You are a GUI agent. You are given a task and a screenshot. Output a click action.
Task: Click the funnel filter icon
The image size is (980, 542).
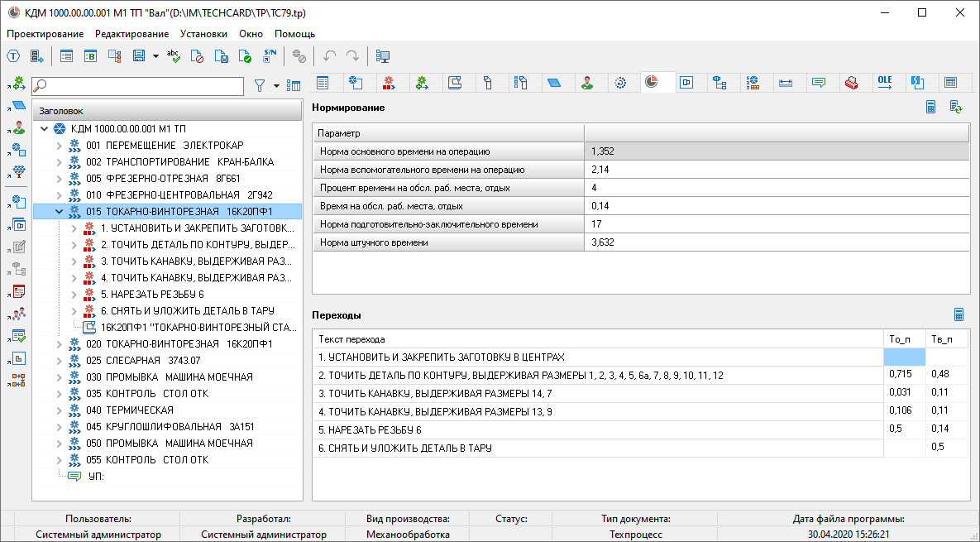pyautogui.click(x=260, y=85)
